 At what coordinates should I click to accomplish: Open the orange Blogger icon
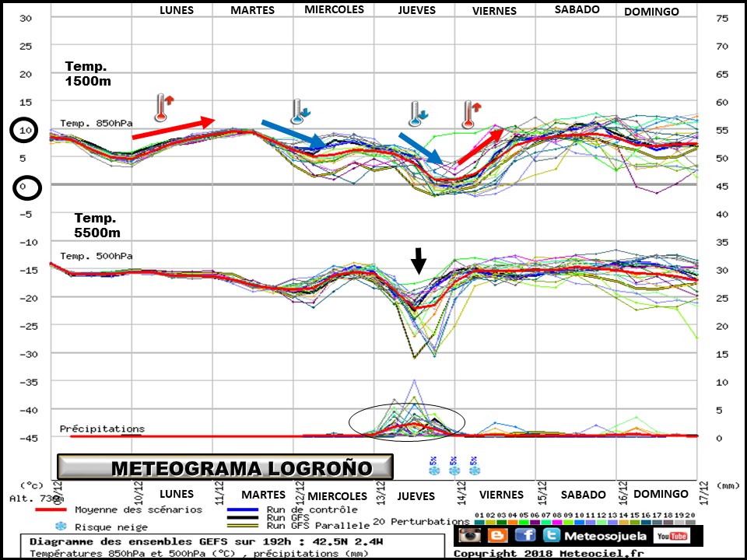(497, 535)
